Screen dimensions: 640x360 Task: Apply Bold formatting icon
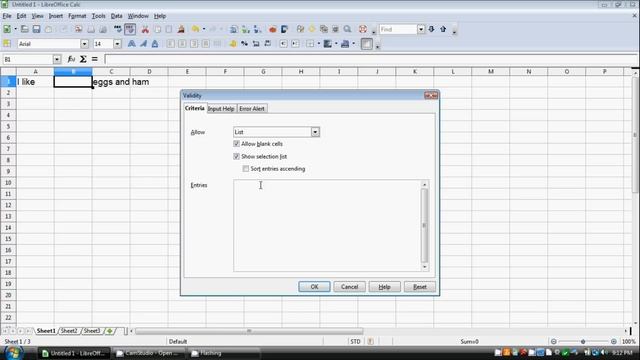131,44
